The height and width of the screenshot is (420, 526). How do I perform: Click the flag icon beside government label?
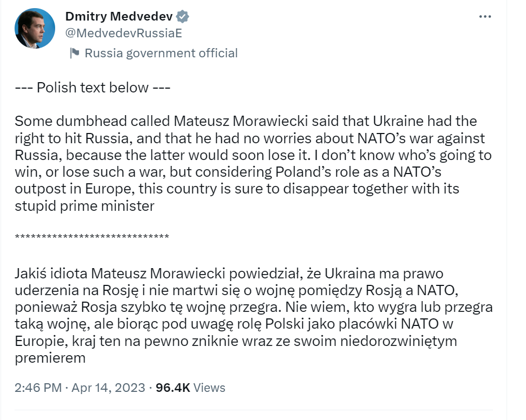[x=75, y=53]
